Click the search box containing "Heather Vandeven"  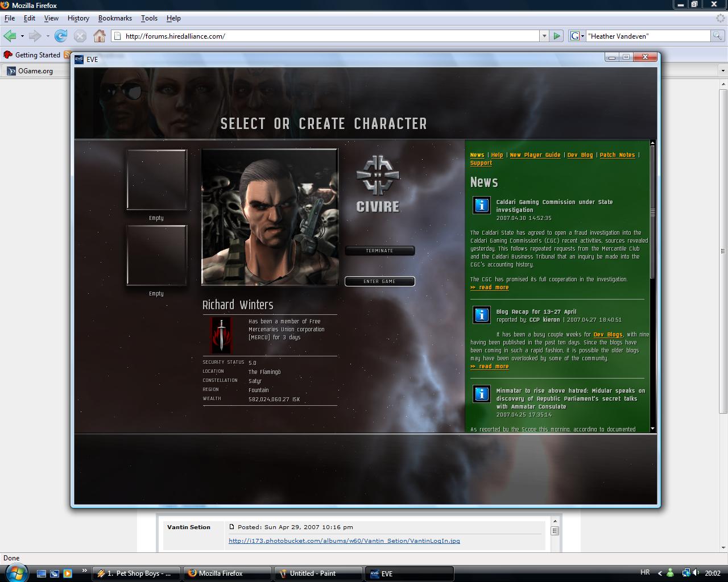click(x=648, y=36)
